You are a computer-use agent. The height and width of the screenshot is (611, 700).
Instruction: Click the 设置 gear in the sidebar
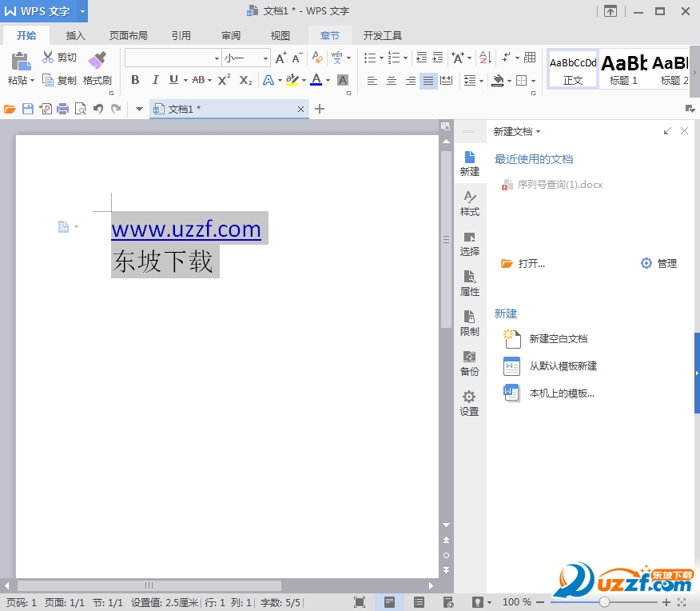click(470, 403)
